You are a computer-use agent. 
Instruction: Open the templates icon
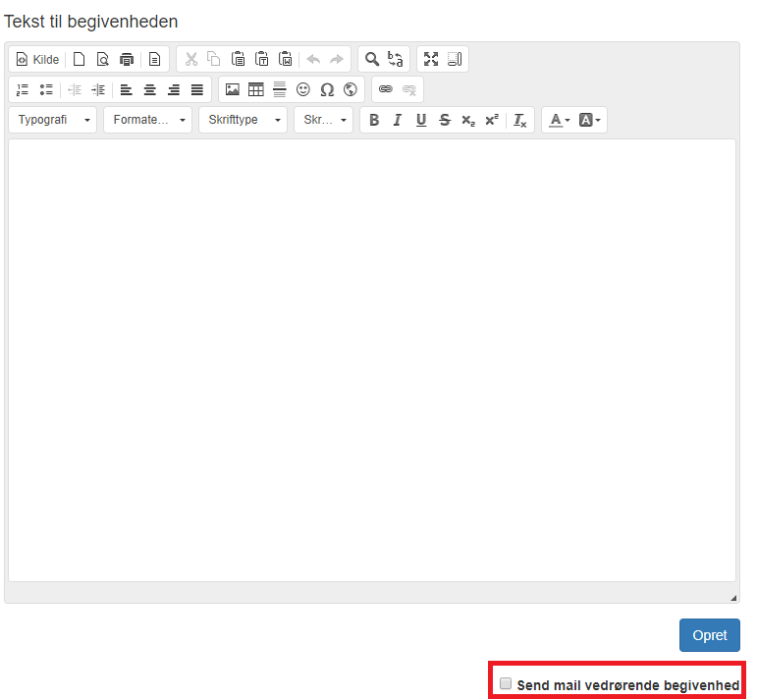(154, 59)
